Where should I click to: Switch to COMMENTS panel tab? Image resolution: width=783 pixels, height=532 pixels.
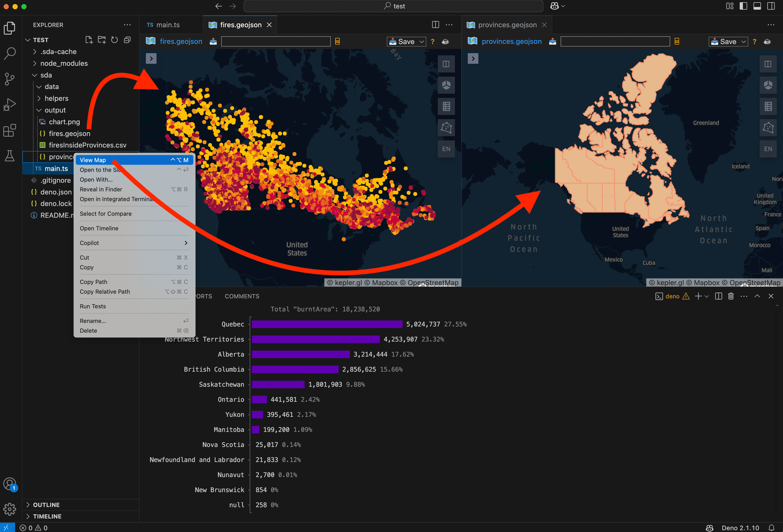[x=242, y=296]
